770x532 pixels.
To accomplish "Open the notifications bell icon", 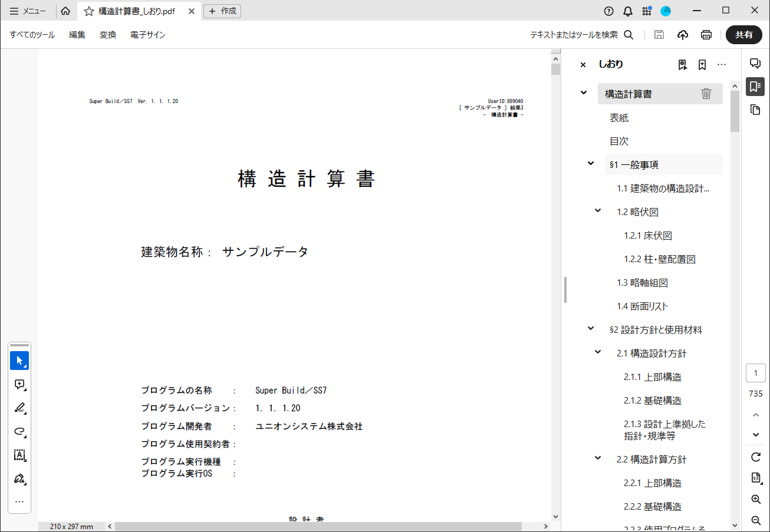I will pyautogui.click(x=628, y=11).
